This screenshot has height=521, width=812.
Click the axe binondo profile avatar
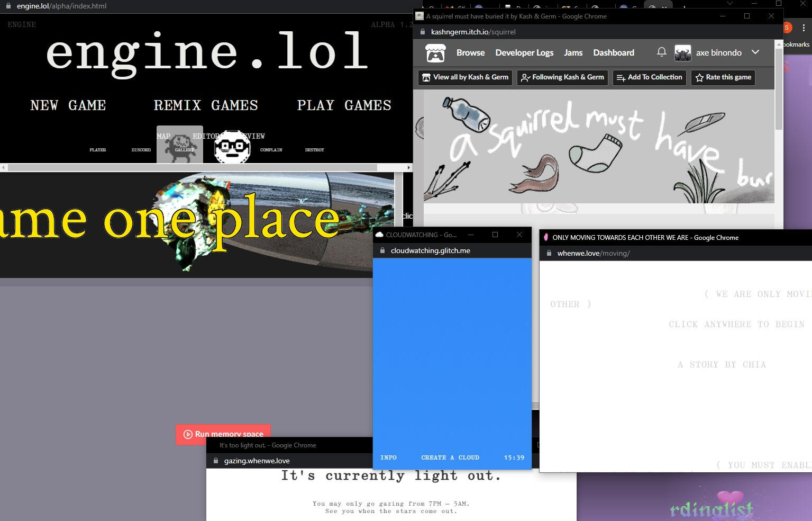683,53
